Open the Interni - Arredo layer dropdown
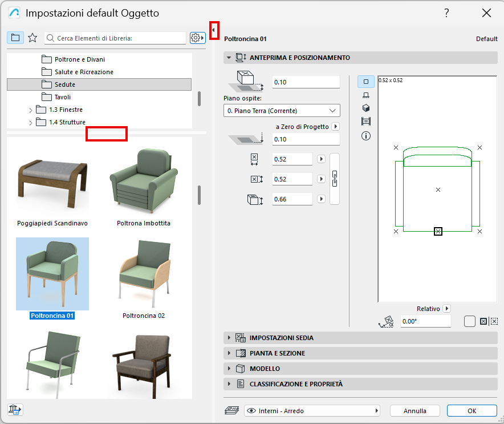 point(312,411)
